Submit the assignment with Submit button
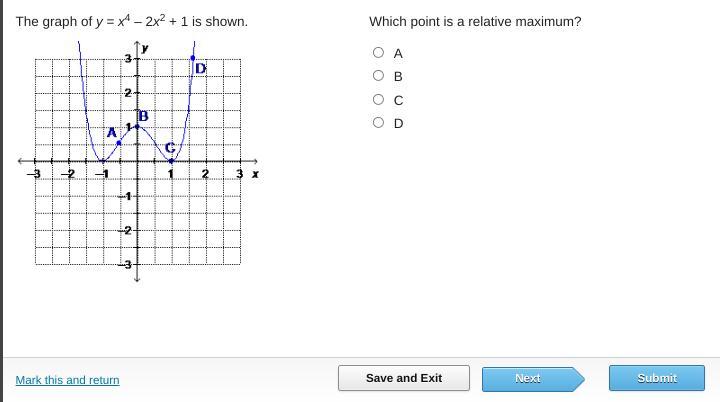Screen dimensions: 720x402 pyautogui.click(x=657, y=378)
